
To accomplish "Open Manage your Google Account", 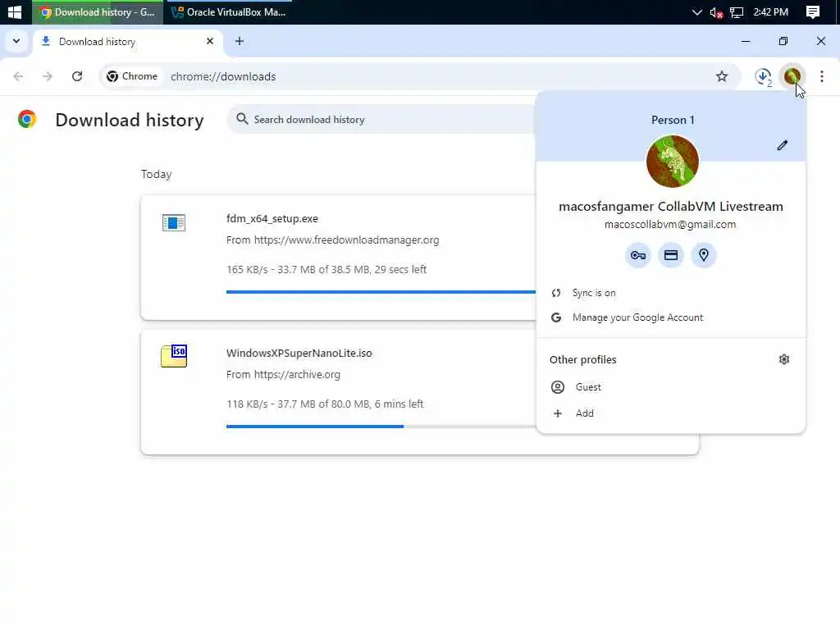I will click(671, 317).
